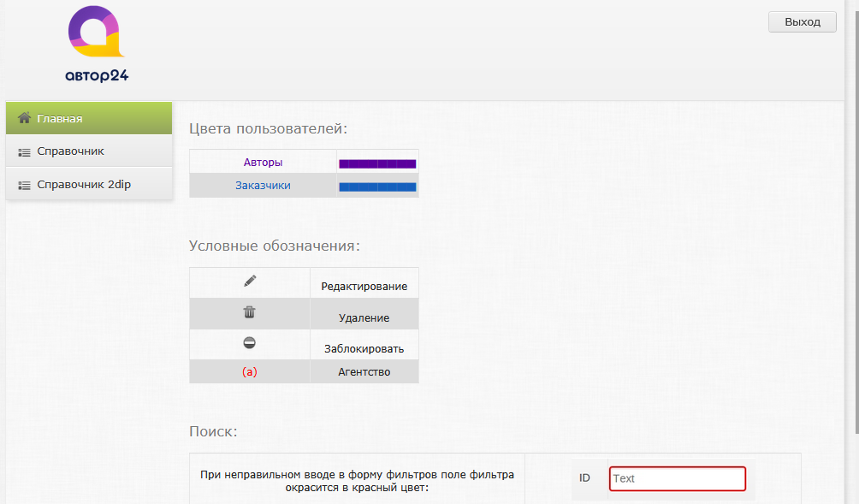Click the pencil Редактирование icon
Screen dimensions: 859x504
pyautogui.click(x=248, y=280)
